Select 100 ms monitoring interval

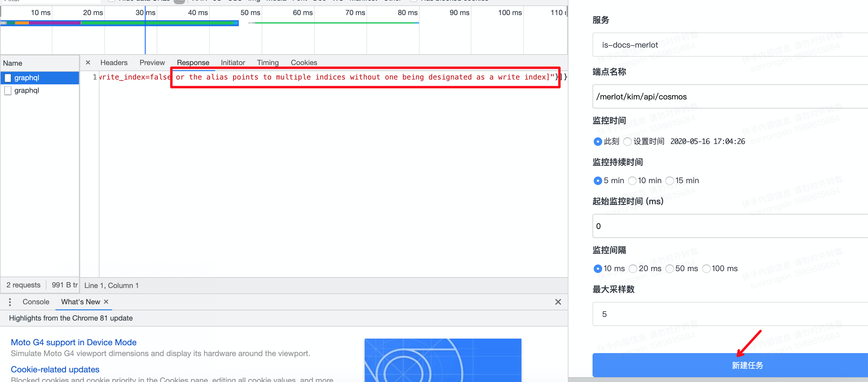[x=706, y=269]
